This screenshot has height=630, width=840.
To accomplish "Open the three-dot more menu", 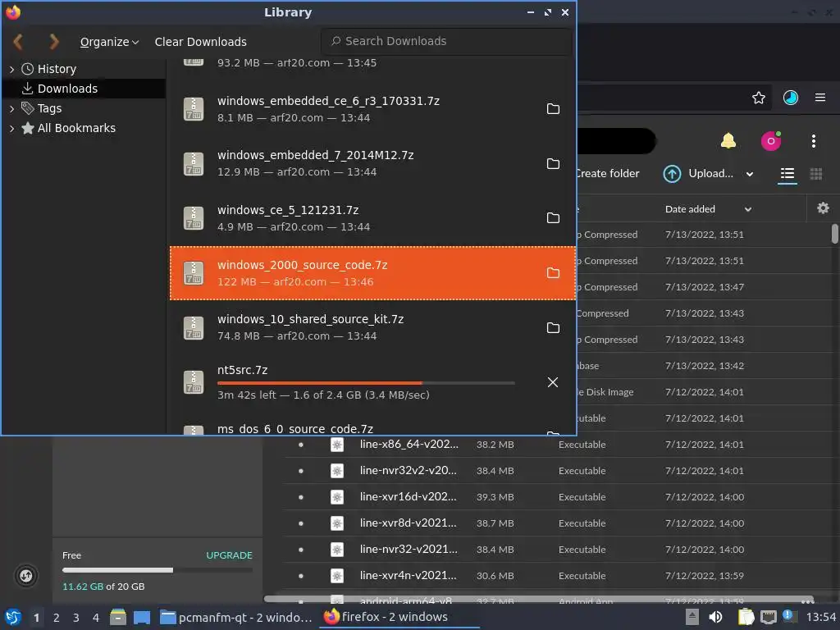I will [813, 141].
